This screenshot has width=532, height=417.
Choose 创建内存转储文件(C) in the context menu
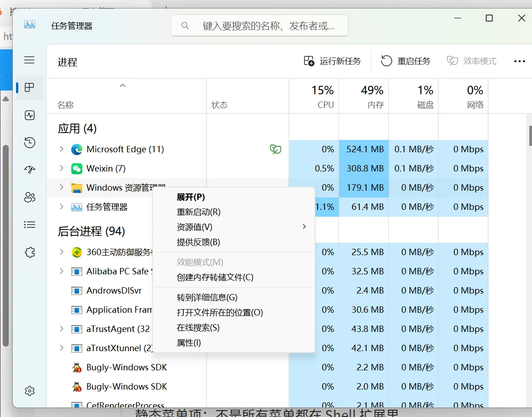[234, 278]
